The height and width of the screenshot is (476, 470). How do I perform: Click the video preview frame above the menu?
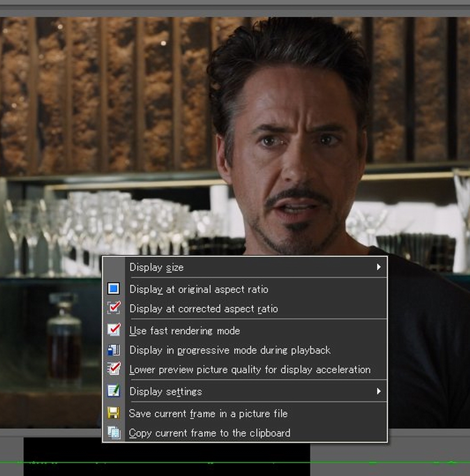coord(235,136)
